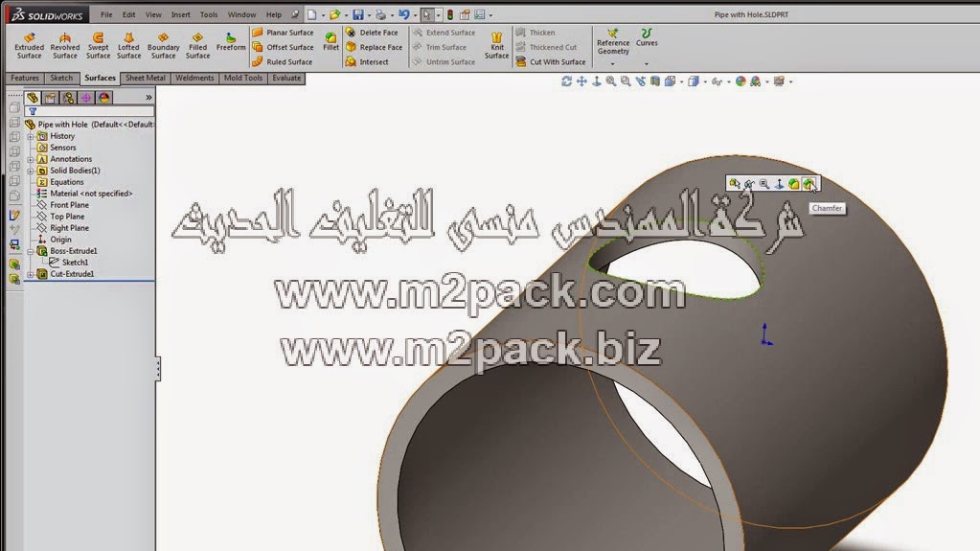
Task: Open the Window menu
Action: (241, 14)
